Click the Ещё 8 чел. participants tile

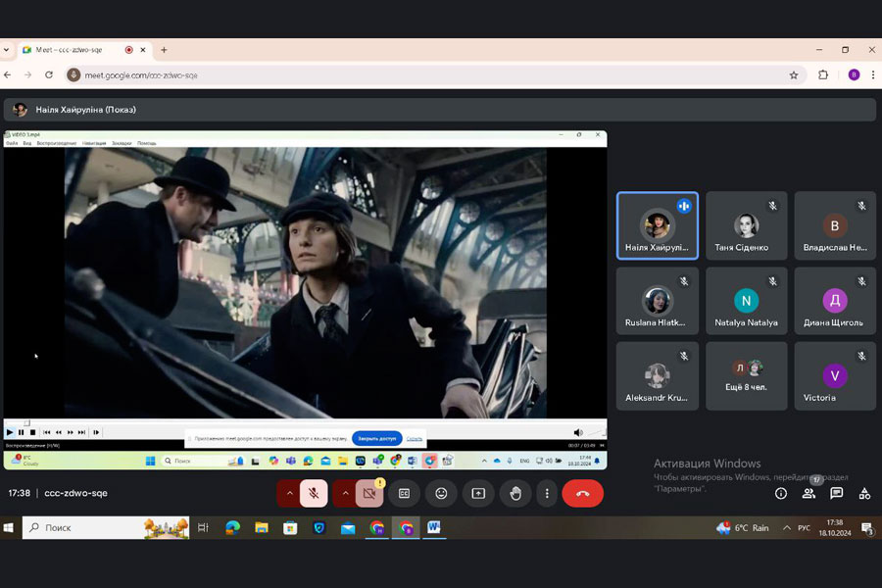click(746, 375)
